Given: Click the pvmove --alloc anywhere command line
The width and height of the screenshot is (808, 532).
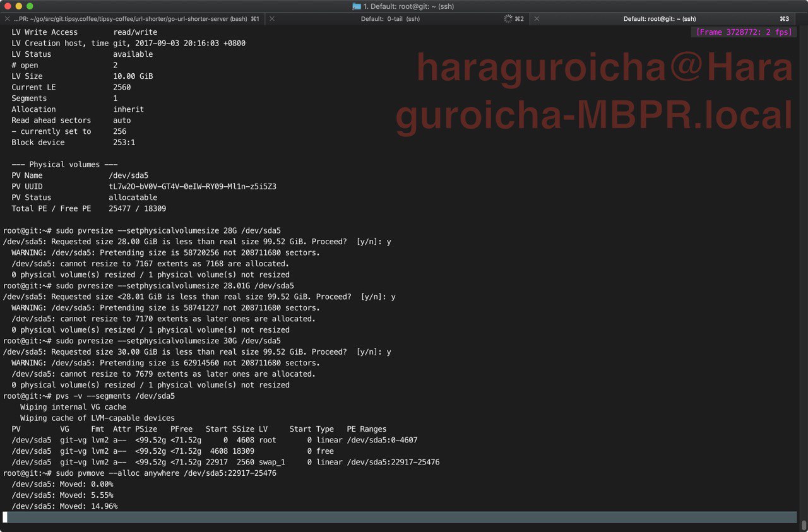Looking at the screenshot, I should click(x=140, y=473).
